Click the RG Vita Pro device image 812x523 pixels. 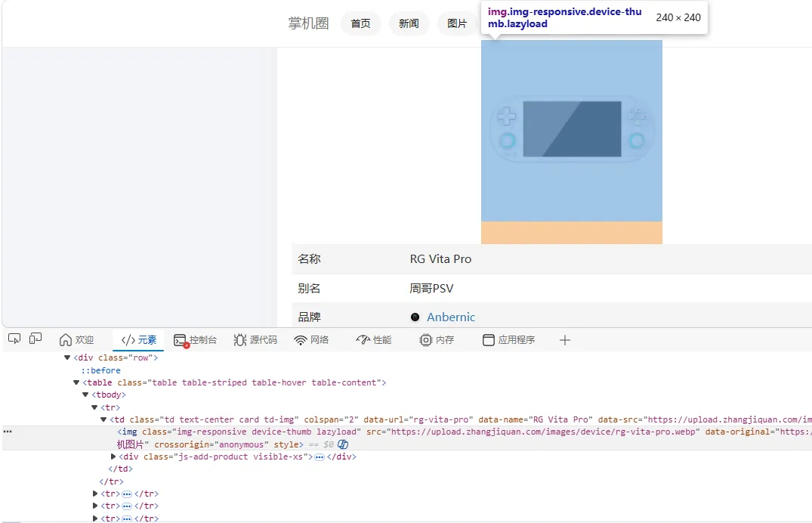572,131
